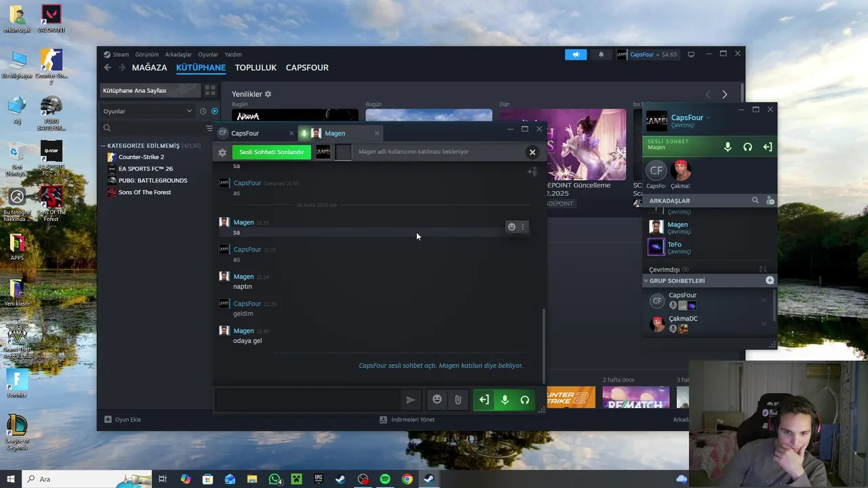Screen dimensions: 868x488
Task: Dismiss the voice chat waiting bar
Action: (x=532, y=152)
